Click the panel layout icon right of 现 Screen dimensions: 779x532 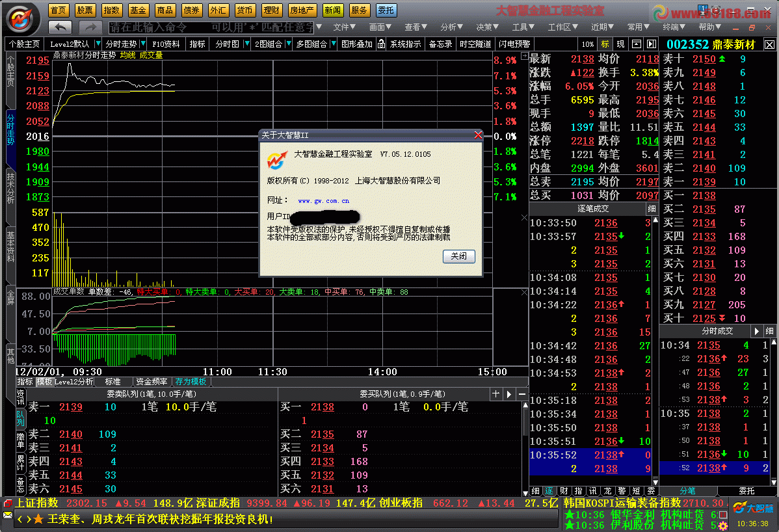point(637,44)
